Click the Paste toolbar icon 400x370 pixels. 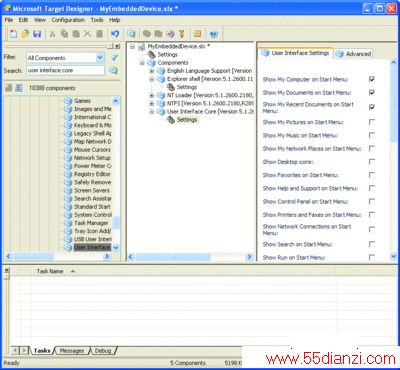[76, 34]
